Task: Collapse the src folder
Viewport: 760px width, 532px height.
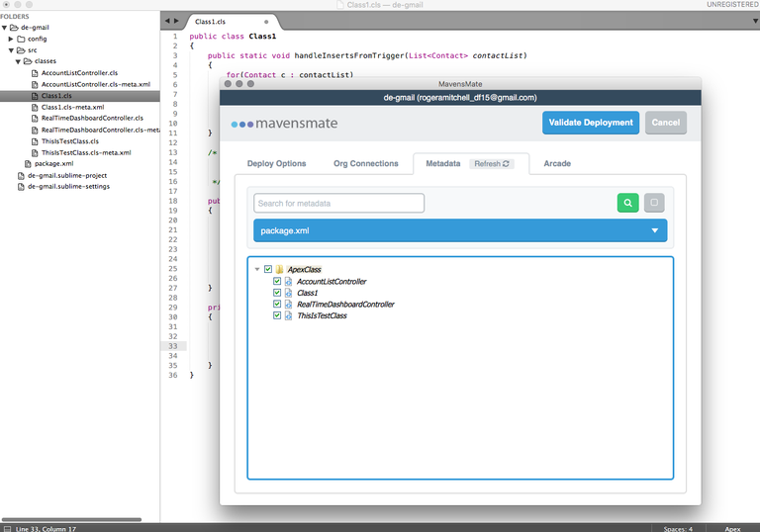Action: [x=11, y=50]
